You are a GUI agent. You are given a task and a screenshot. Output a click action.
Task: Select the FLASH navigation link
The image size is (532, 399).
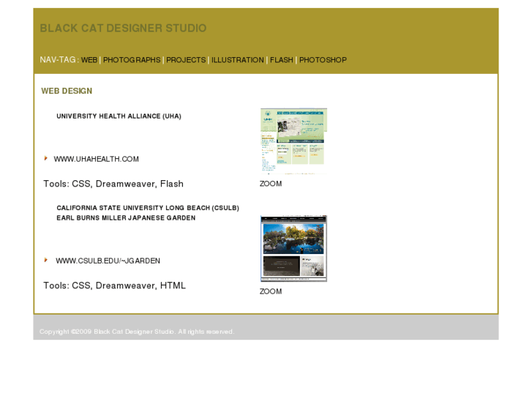(x=281, y=60)
